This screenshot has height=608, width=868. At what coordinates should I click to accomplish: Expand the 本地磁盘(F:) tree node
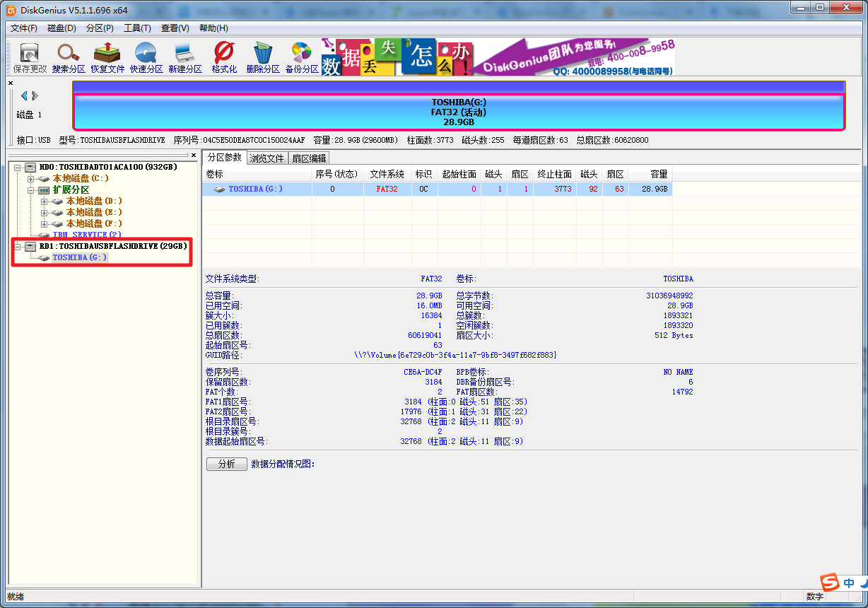tap(45, 223)
